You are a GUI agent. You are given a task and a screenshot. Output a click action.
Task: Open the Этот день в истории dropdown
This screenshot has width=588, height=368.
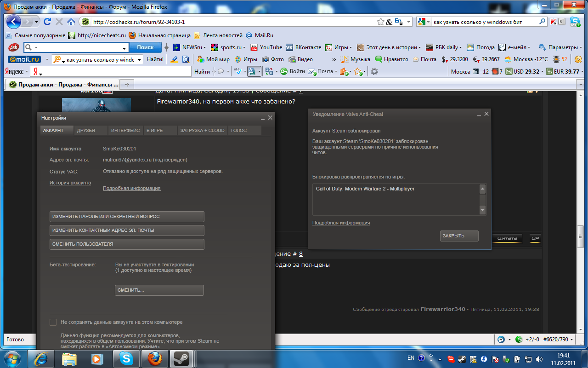tap(420, 47)
